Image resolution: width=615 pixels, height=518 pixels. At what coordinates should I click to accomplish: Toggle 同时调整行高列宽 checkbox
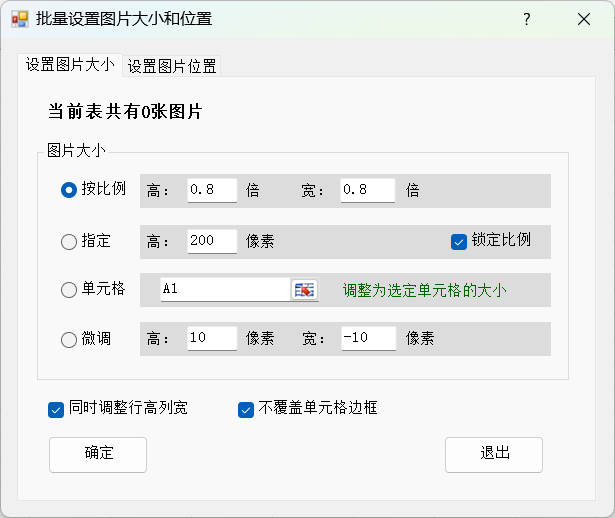[56, 409]
